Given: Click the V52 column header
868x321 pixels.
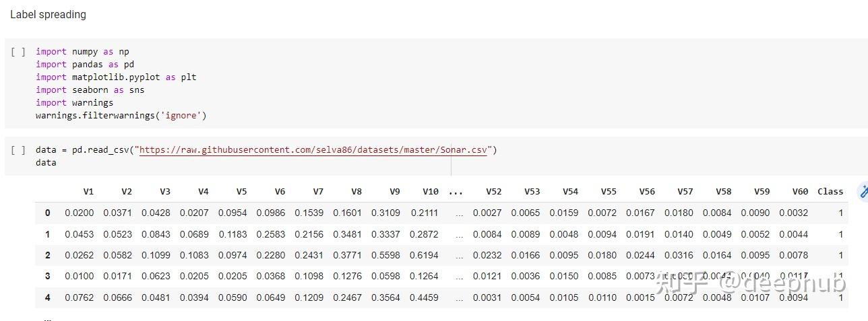Looking at the screenshot, I should point(493,192).
